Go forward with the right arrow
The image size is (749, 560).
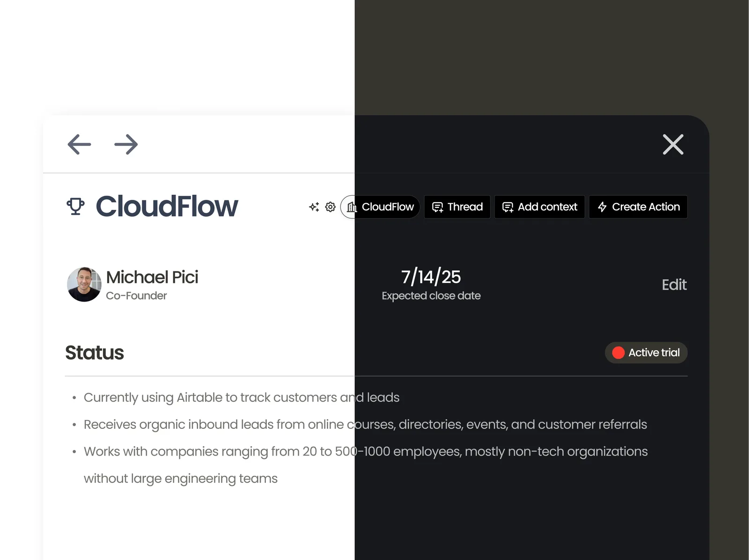click(x=126, y=144)
